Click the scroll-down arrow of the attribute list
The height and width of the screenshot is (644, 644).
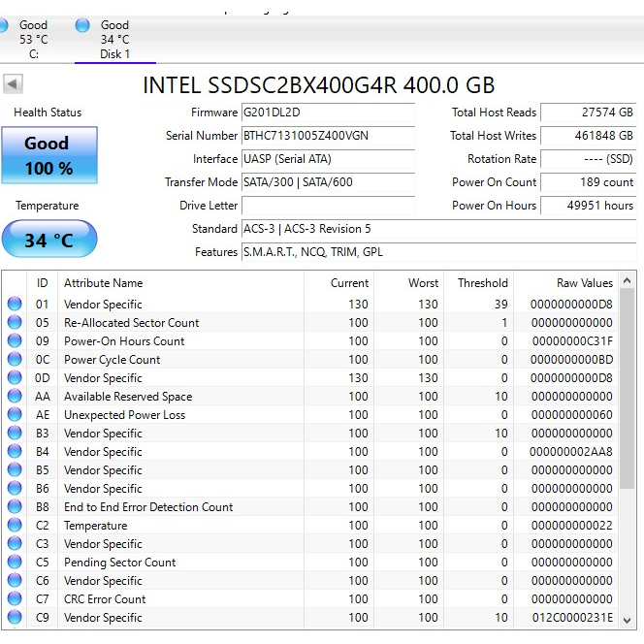point(627,620)
